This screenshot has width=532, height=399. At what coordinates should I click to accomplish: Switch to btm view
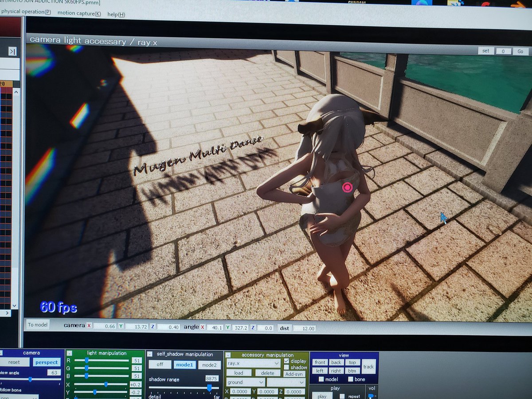coord(352,371)
